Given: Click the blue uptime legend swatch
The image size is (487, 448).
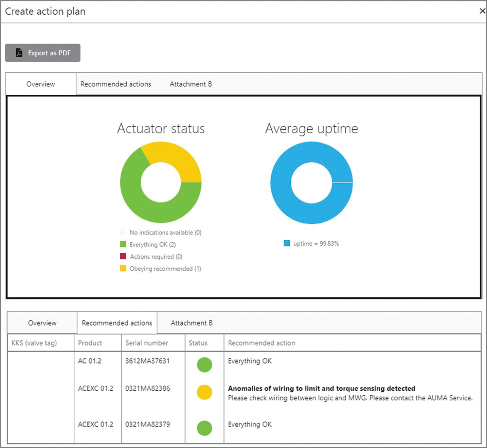Looking at the screenshot, I should pos(287,243).
